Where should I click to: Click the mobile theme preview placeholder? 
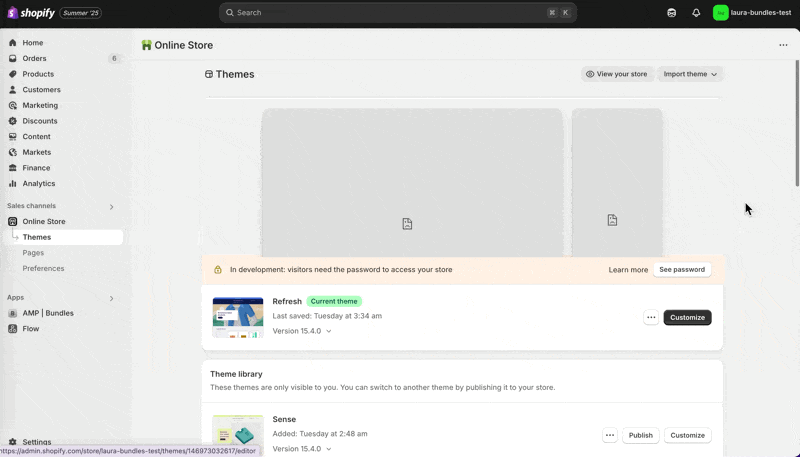click(x=617, y=183)
